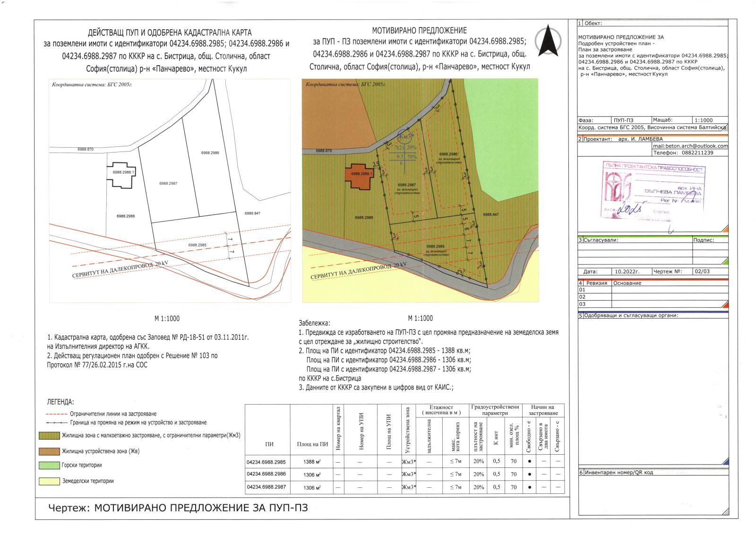Screen dimensions: 756x534
Task: Click the handwritten signature below the stamp
Action: tap(672, 230)
